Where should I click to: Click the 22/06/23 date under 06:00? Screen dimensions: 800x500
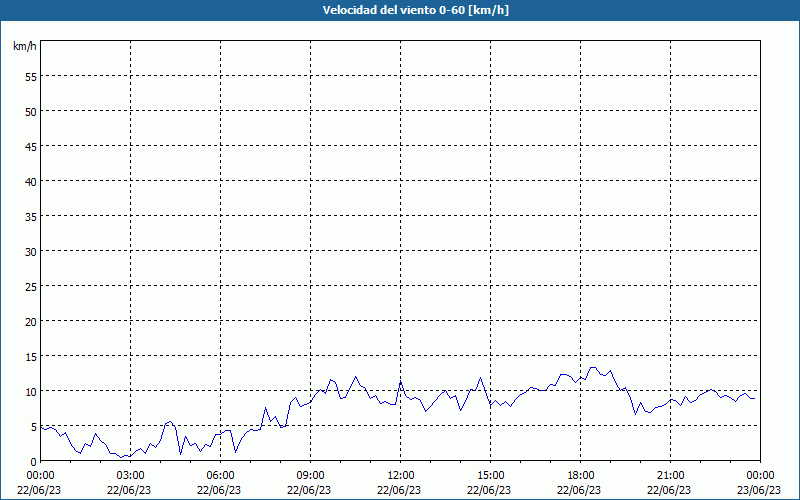click(219, 490)
